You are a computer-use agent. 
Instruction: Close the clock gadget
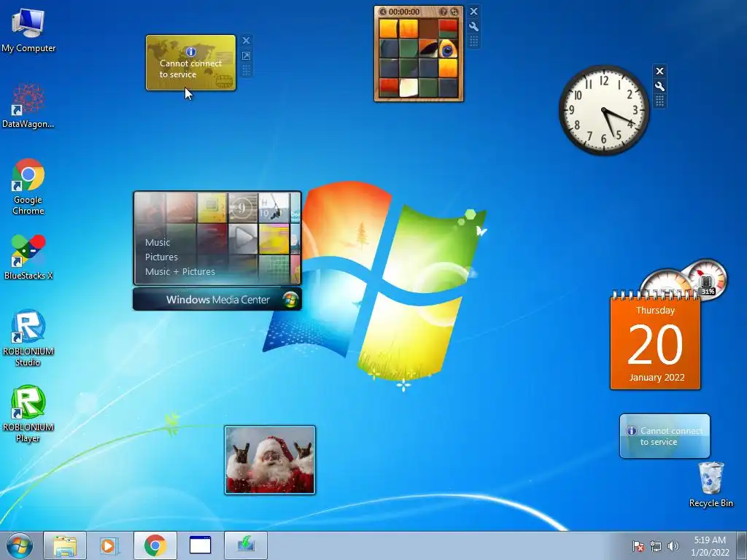pyautogui.click(x=659, y=71)
